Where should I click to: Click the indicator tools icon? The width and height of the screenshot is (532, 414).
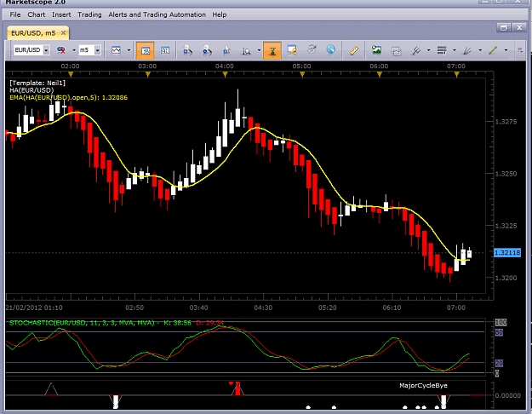pyautogui.click(x=416, y=50)
